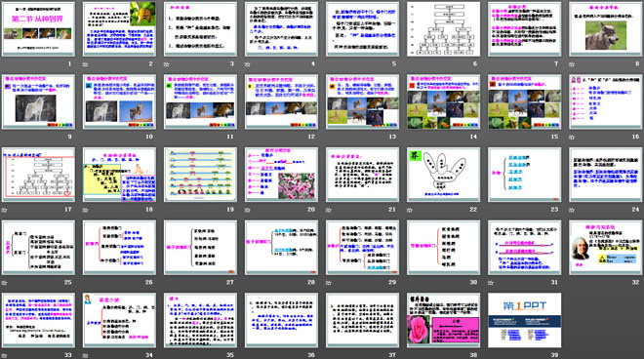Viewport: 644px width, 359px height.
Task: Select slide 35 thumbnail
Action: (200, 320)
